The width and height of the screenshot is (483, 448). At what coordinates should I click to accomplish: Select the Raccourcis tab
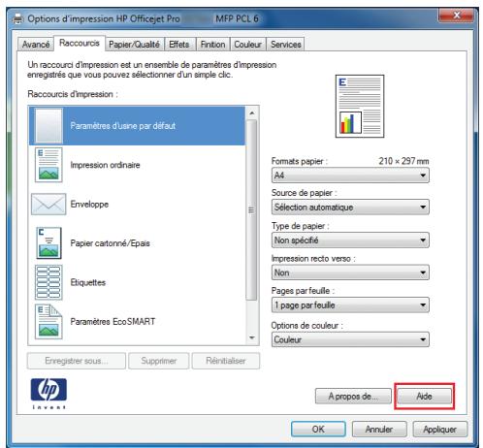pyautogui.click(x=80, y=43)
